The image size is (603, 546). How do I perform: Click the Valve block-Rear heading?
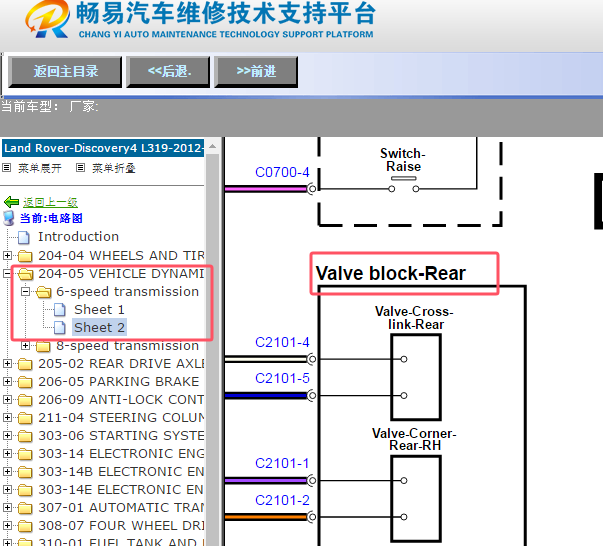point(390,273)
